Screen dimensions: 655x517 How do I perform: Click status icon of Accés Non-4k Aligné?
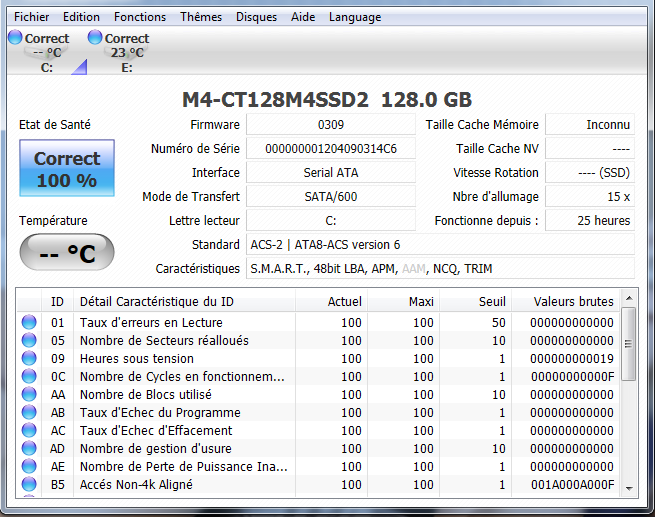[x=29, y=484]
